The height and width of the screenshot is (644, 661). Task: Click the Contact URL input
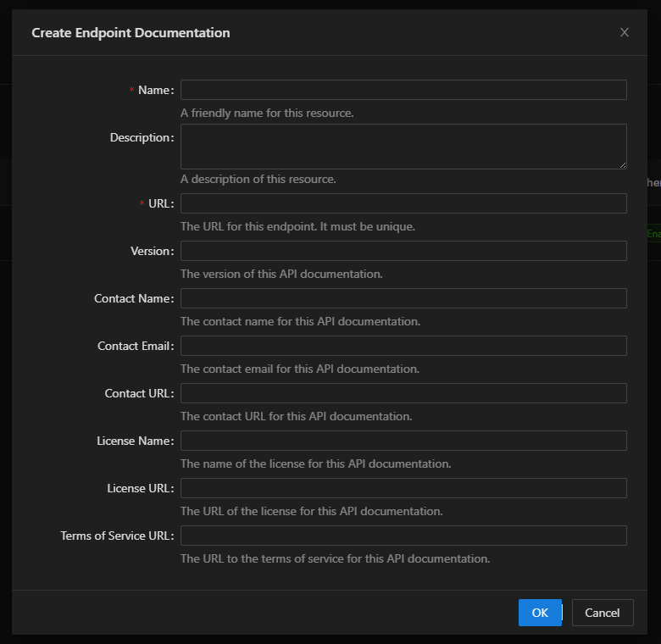(x=403, y=393)
